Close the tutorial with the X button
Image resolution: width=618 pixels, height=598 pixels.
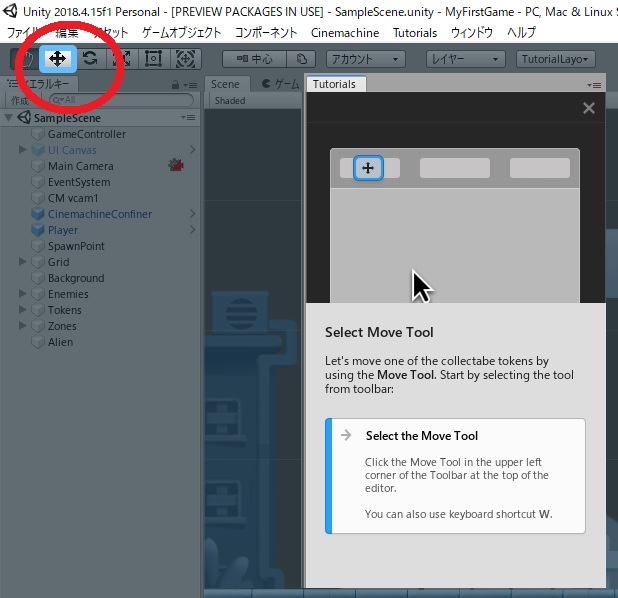pos(589,108)
